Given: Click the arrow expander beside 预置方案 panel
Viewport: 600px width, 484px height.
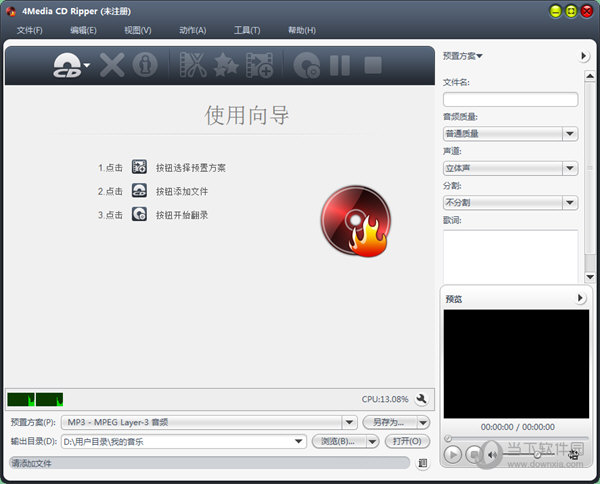Looking at the screenshot, I should (583, 56).
